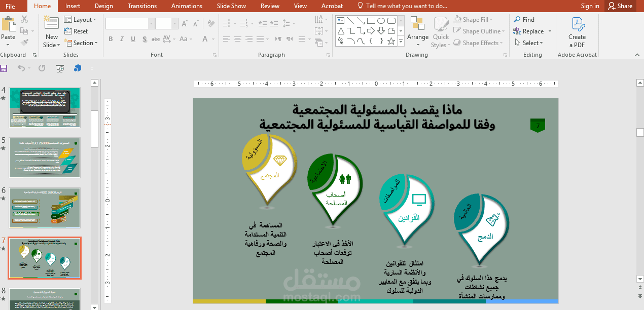Open Quick Styles gallery
Viewport: 644px width, 310px height.
pyautogui.click(x=441, y=32)
